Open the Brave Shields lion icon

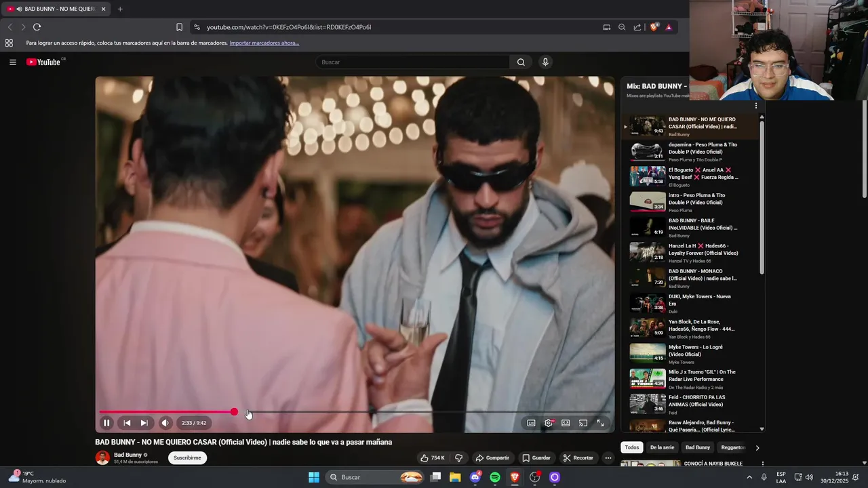pyautogui.click(x=654, y=27)
